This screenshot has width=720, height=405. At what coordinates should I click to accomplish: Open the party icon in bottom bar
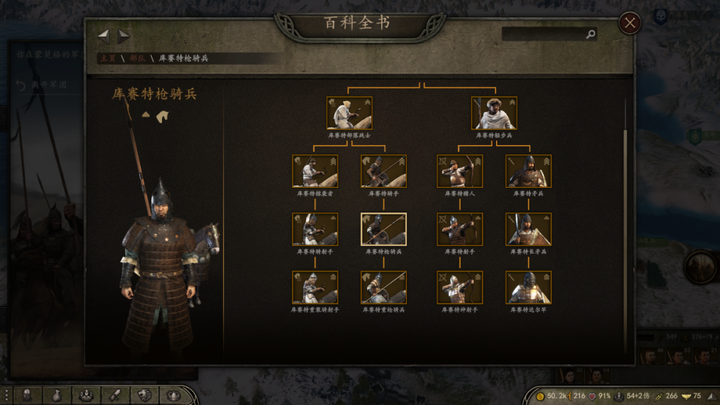(x=86, y=395)
